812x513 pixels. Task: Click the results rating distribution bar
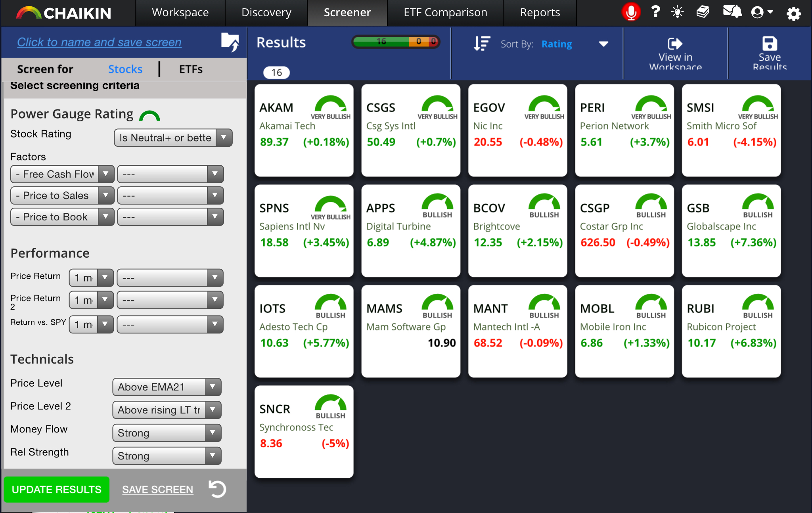click(396, 41)
